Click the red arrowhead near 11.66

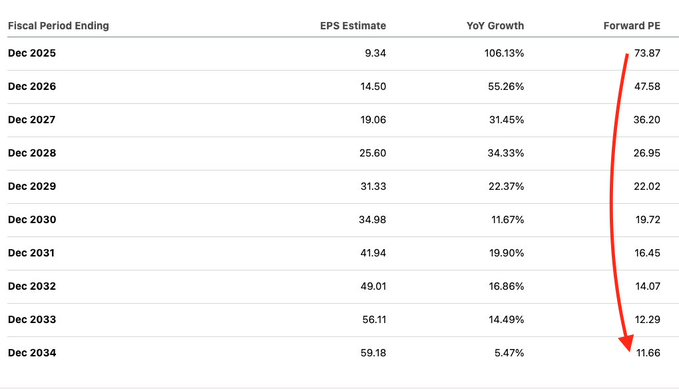627,343
